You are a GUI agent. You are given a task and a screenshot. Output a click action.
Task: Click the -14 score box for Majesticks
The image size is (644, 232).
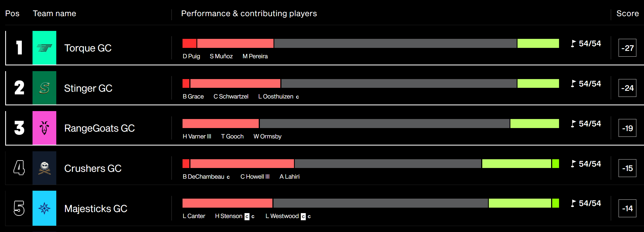point(627,208)
